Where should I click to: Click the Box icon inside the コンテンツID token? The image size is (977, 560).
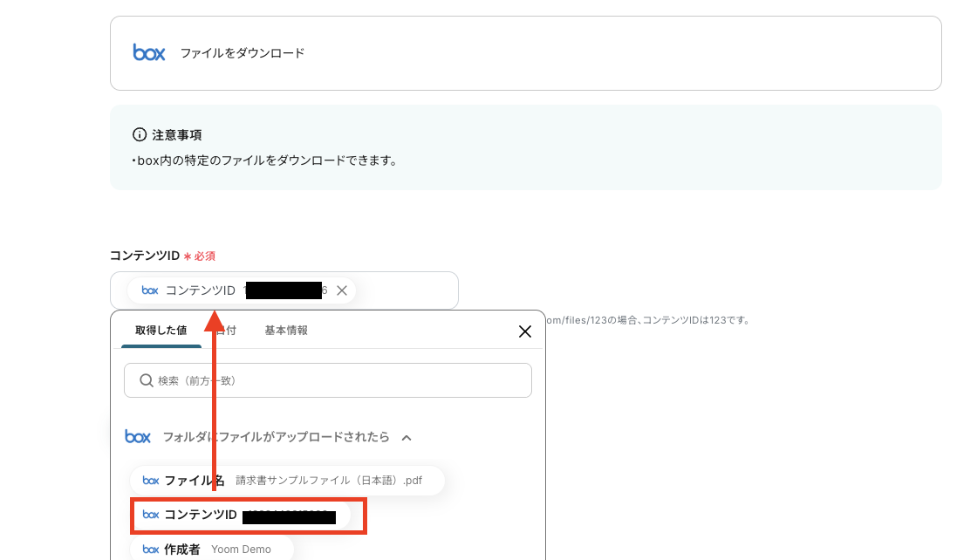click(x=149, y=290)
